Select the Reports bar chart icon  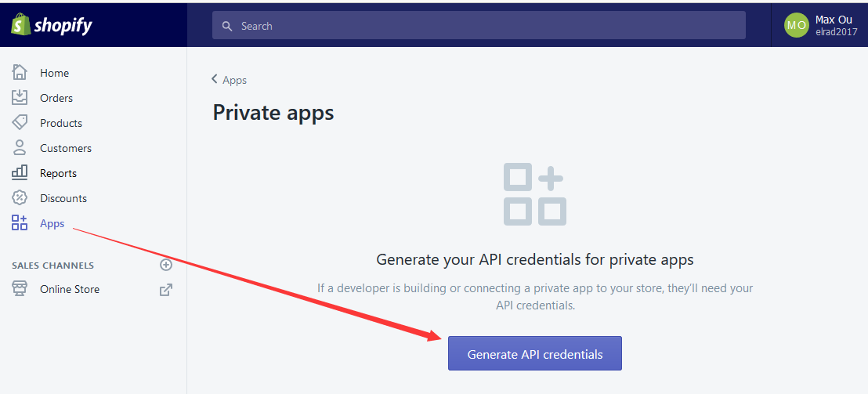[20, 173]
